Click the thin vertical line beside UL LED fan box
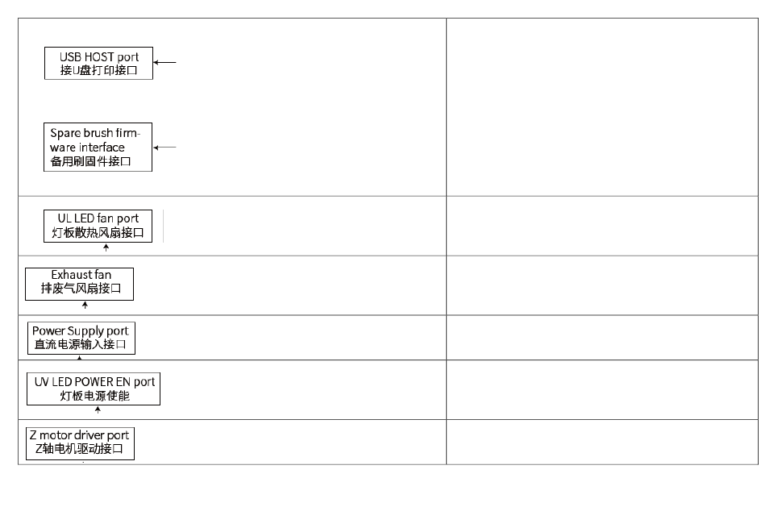 pyautogui.click(x=163, y=226)
